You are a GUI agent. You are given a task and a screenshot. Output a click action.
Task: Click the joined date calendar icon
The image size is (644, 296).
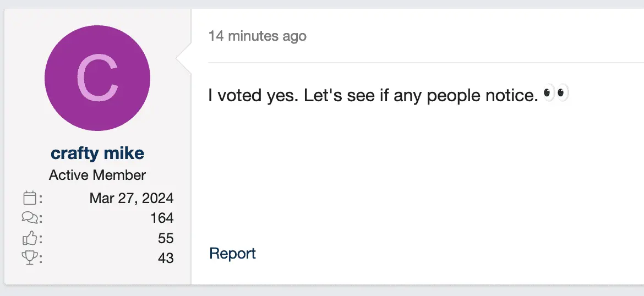pos(30,198)
